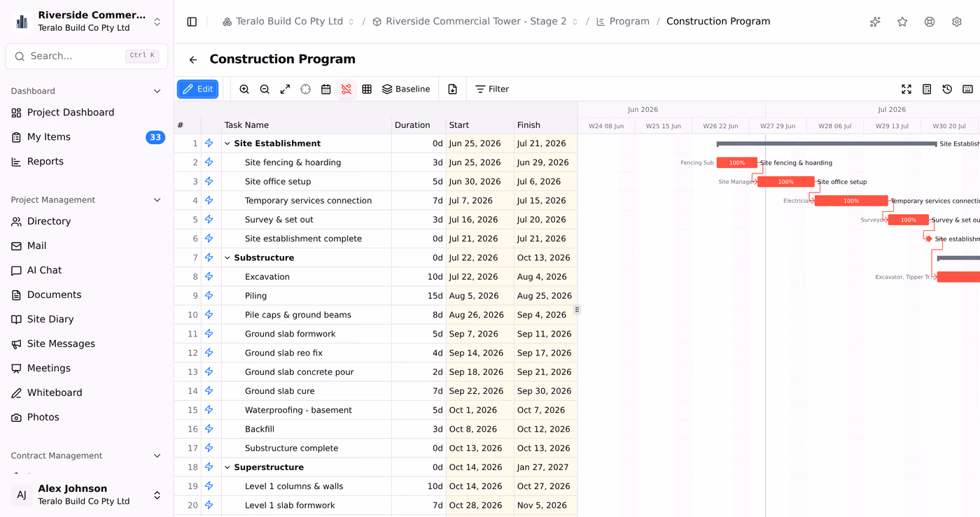Click the Site fencing & hoarding 100% bar
The width and height of the screenshot is (980, 517).
(736, 162)
